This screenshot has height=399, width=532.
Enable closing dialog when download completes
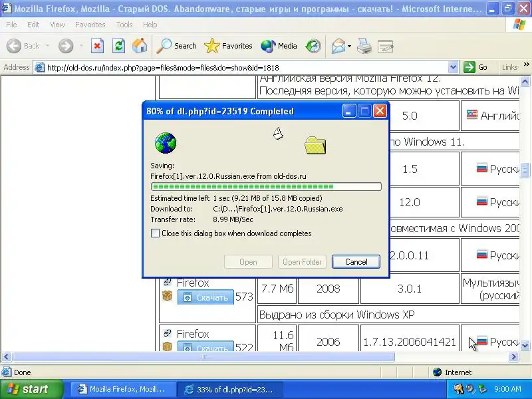click(155, 233)
